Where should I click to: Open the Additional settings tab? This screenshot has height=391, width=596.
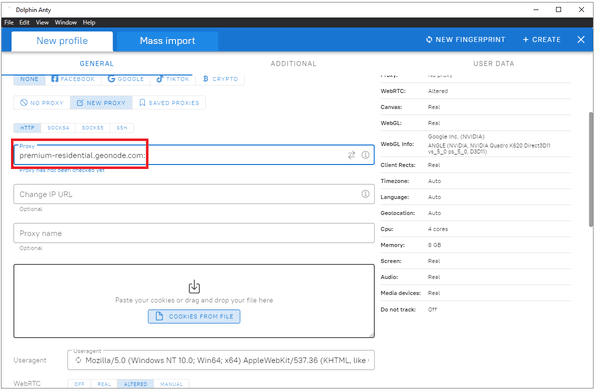(x=293, y=63)
